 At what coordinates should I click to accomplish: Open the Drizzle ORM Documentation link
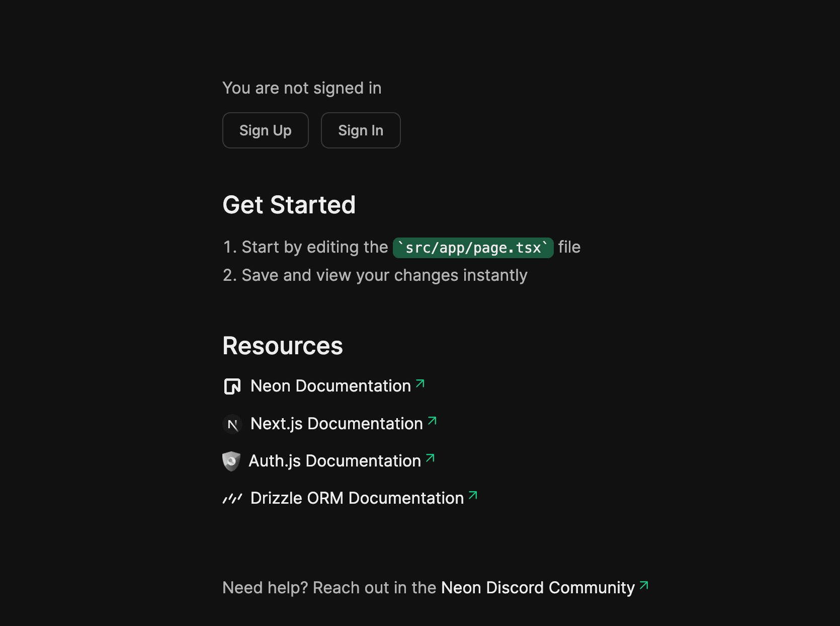tap(357, 498)
